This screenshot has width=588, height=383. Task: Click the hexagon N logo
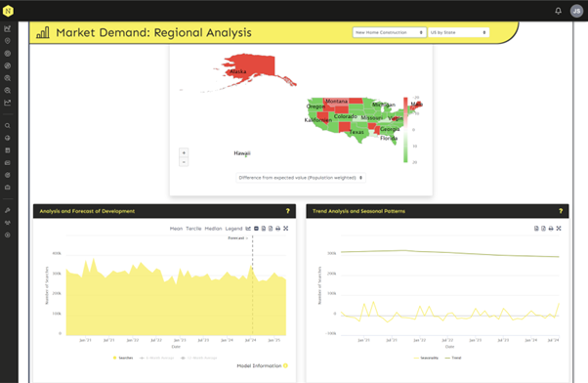[x=8, y=11]
